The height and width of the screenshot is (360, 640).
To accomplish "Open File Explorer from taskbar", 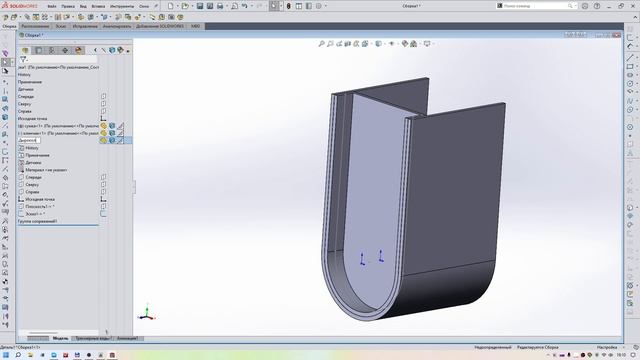I will pyautogui.click(x=30, y=355).
